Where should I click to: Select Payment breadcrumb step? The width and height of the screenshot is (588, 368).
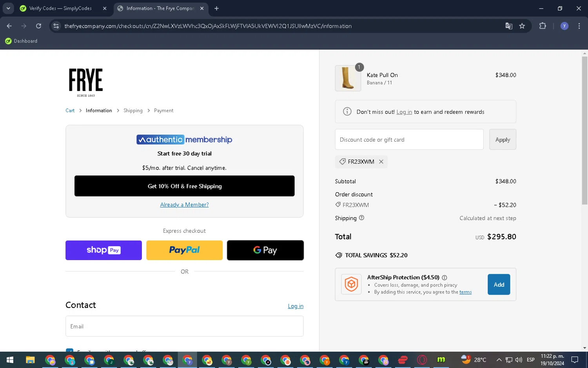pos(163,111)
